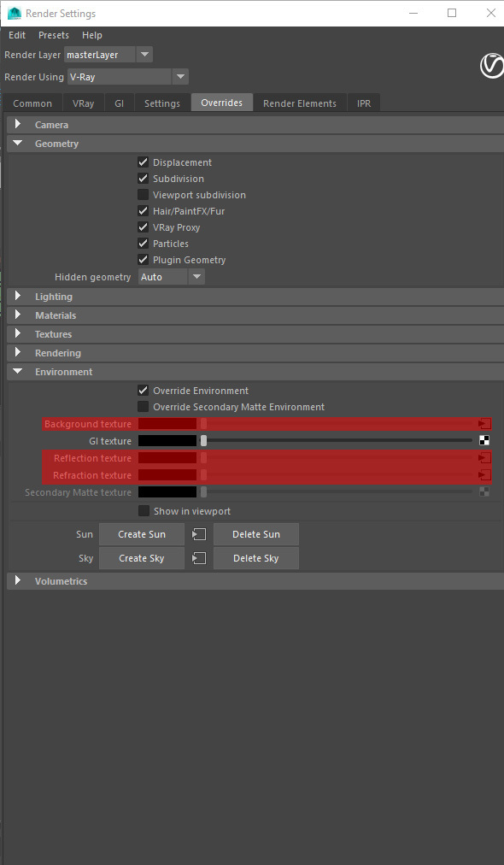Click the Maya app icon in title bar

[15, 13]
